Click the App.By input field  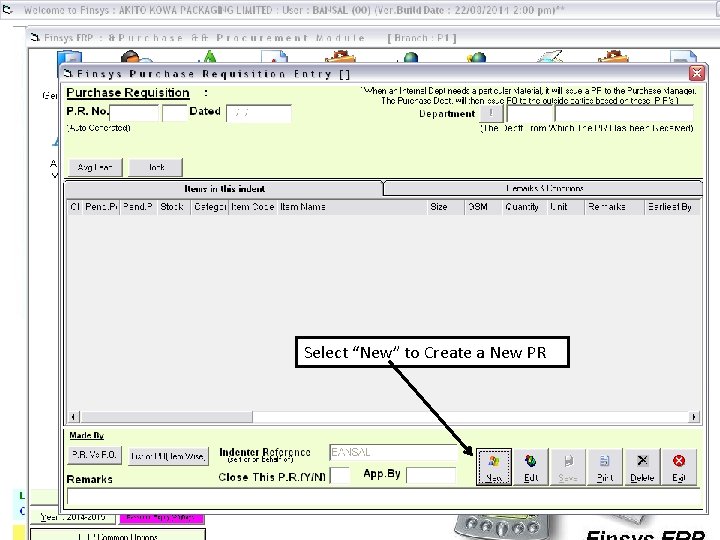pos(431,475)
